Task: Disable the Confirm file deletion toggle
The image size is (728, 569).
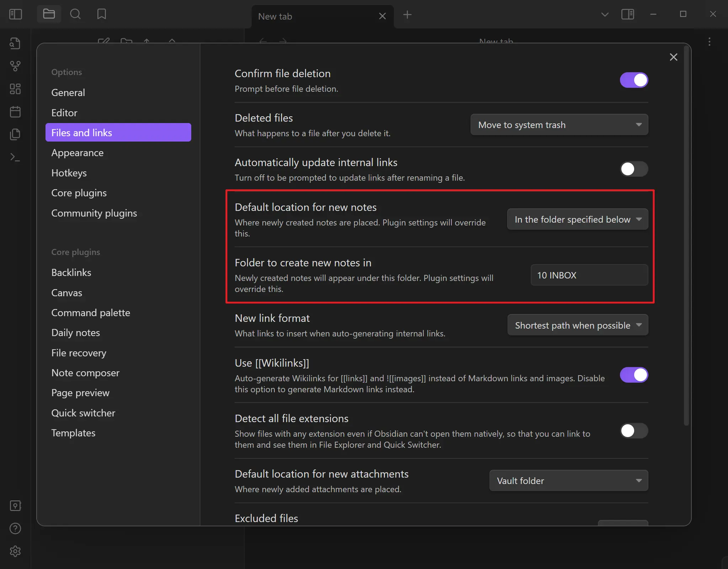Action: point(634,80)
